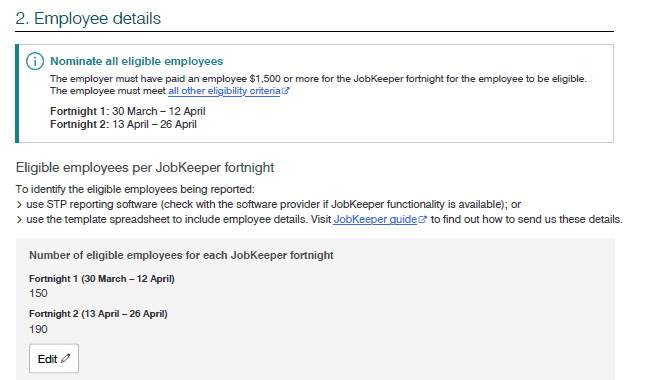
Task: Click the pencil icon on Edit button
Action: (66, 358)
